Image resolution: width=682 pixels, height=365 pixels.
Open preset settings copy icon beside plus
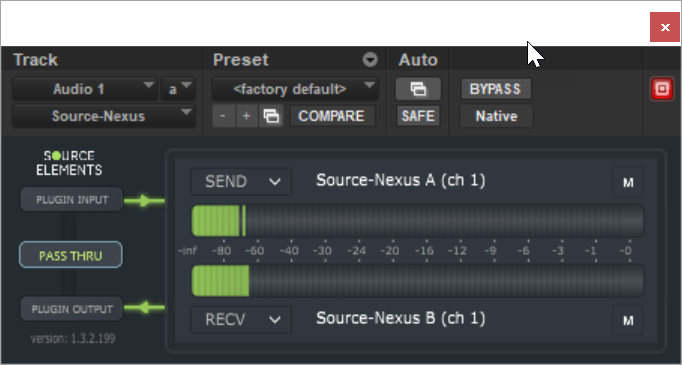pos(271,116)
